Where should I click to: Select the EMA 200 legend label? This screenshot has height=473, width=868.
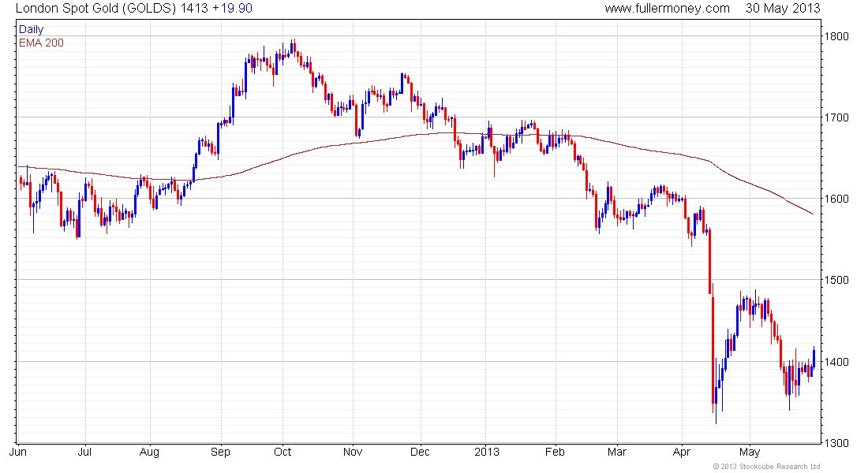tap(41, 43)
